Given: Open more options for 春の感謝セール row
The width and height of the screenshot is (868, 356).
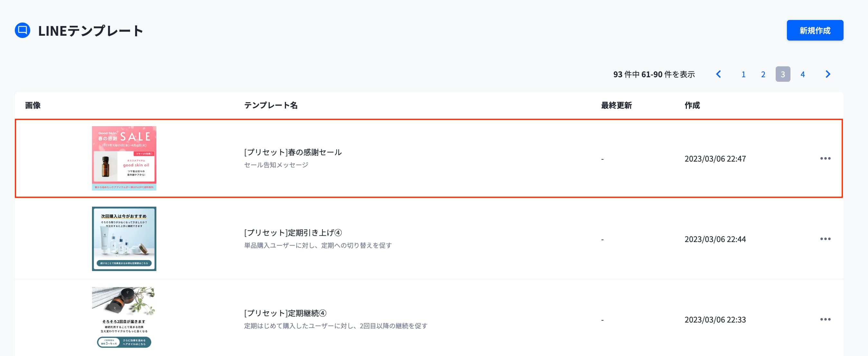Looking at the screenshot, I should point(825,158).
